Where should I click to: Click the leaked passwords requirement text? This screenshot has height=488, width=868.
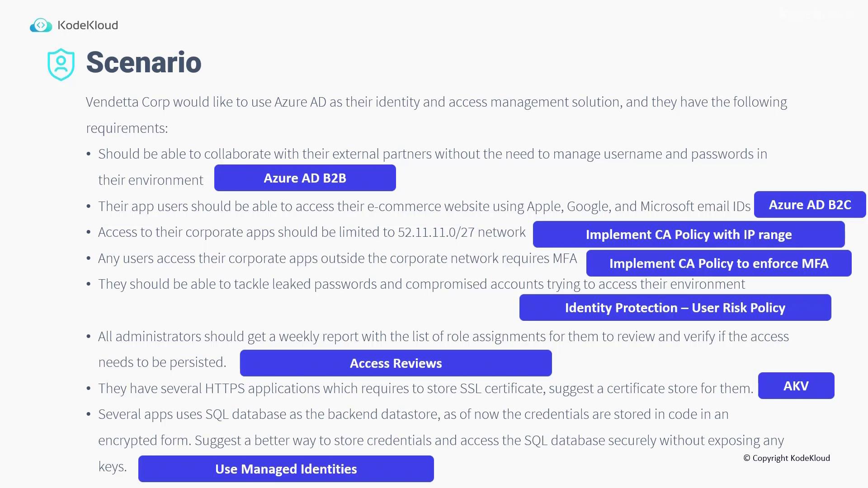tap(421, 284)
